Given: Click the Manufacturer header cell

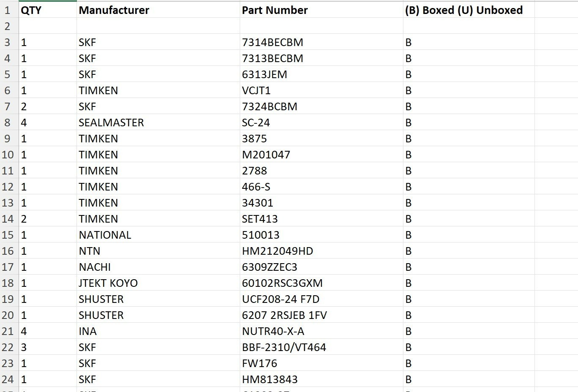Looking at the screenshot, I should pyautogui.click(x=158, y=10).
